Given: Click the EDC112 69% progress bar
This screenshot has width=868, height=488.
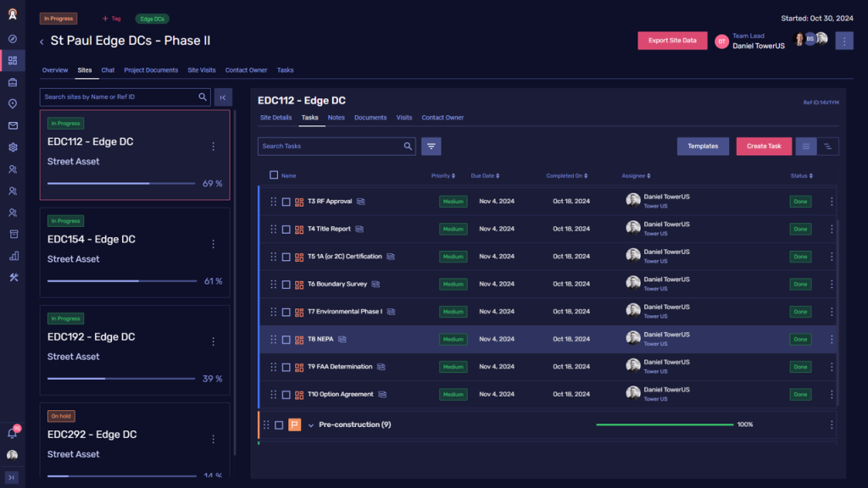Looking at the screenshot, I should click(x=121, y=183).
